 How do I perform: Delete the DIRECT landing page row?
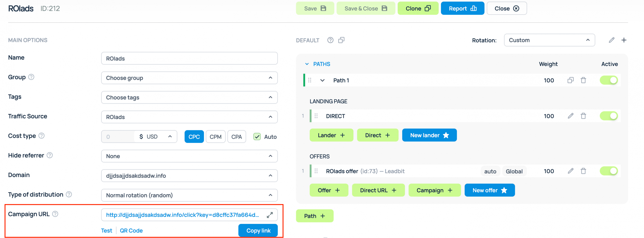583,116
